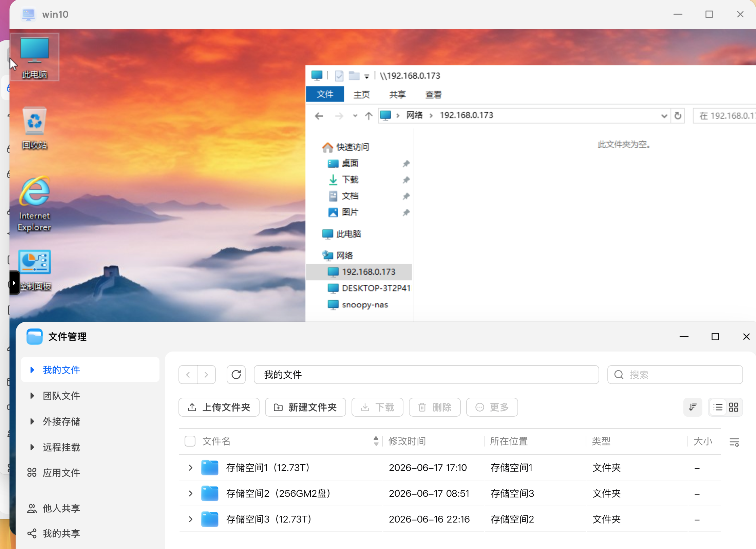Viewport: 756px width, 549px height.
Task: Sort the file list by 修改时间
Action: 407,441
